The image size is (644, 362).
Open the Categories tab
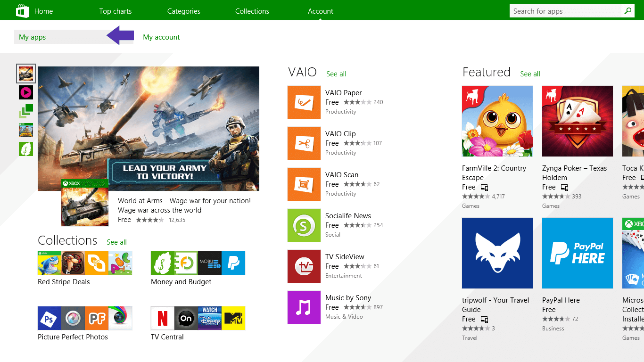[184, 11]
